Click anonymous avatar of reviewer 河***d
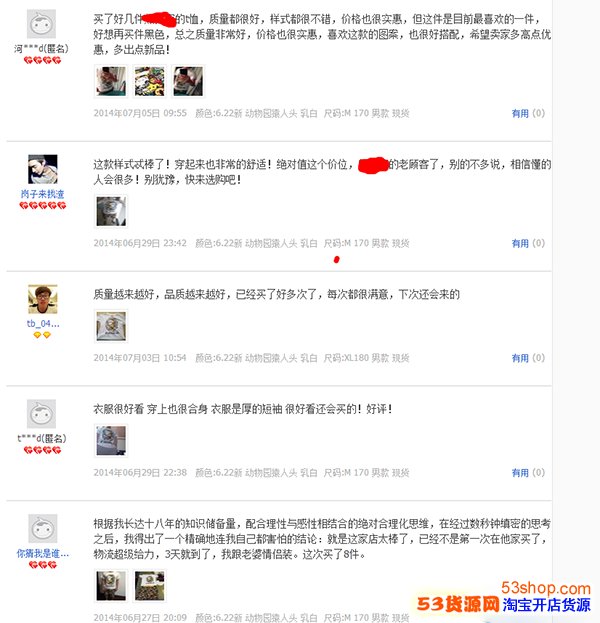The height and width of the screenshot is (623, 600). pyautogui.click(x=41, y=24)
